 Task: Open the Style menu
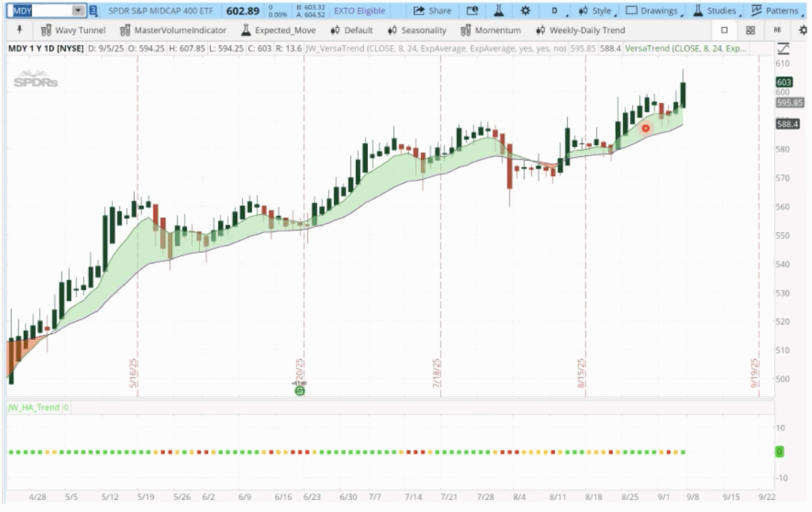click(x=596, y=10)
